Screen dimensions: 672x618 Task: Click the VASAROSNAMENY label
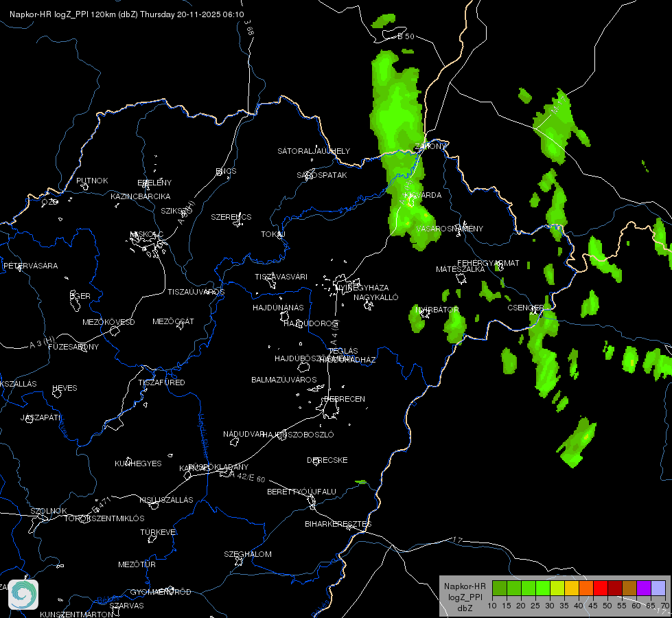coord(450,229)
